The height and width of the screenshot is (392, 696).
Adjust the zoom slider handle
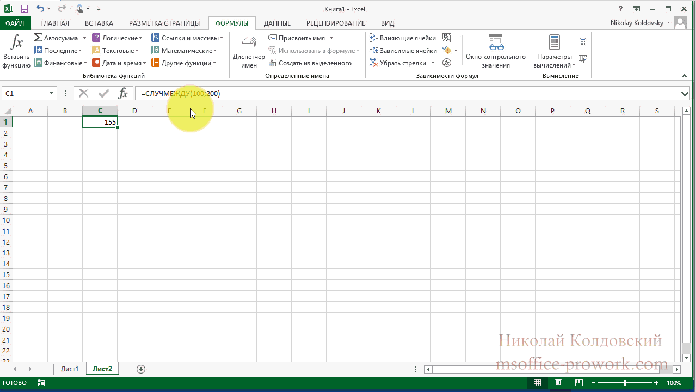625,382
